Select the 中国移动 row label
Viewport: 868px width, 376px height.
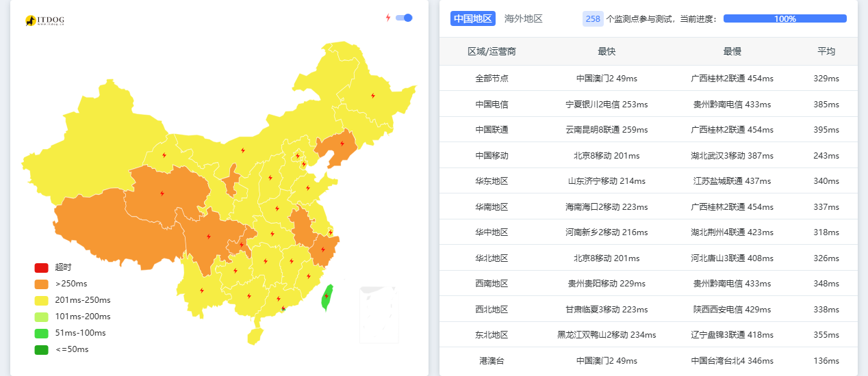coord(492,156)
